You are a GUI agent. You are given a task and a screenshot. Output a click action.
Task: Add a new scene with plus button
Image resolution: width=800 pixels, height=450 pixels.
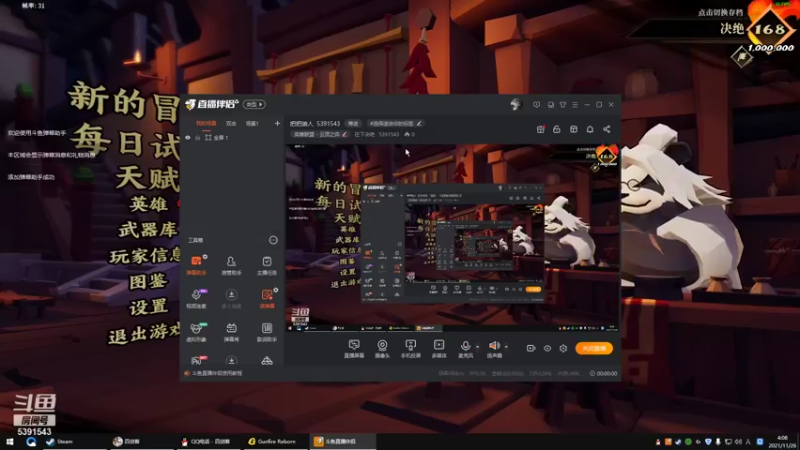pos(277,123)
